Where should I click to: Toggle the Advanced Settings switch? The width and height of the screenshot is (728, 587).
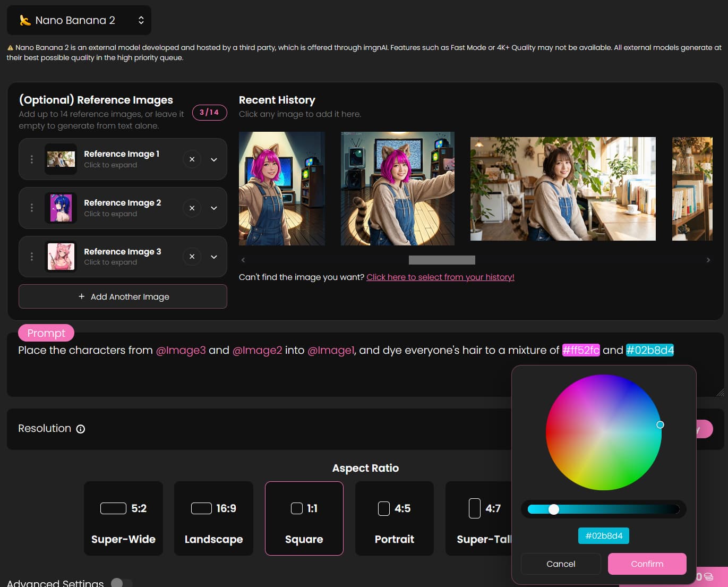[121, 583]
